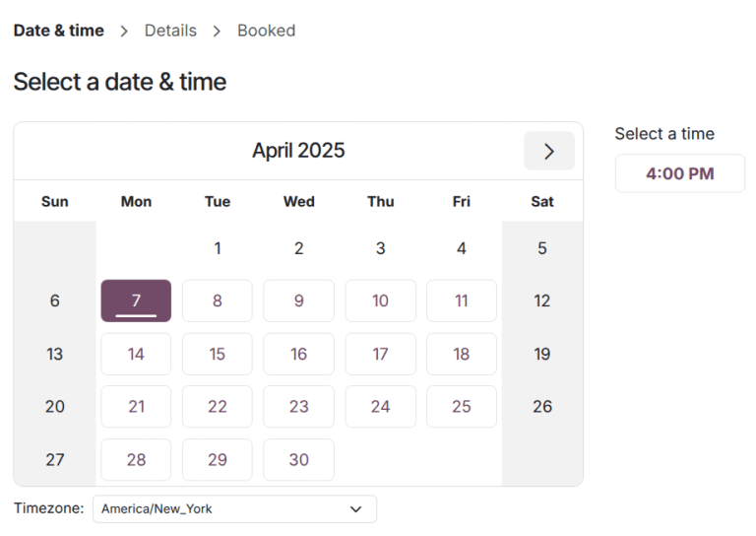Choose April 28 on the calendar
The width and height of the screenshot is (756, 536).
(136, 459)
